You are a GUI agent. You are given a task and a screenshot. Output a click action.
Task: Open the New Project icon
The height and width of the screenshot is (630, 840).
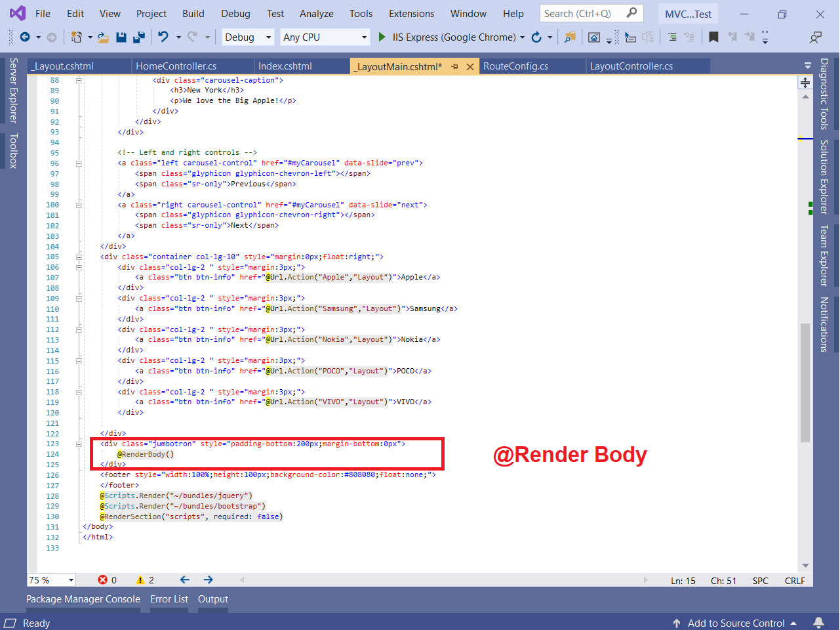point(77,37)
